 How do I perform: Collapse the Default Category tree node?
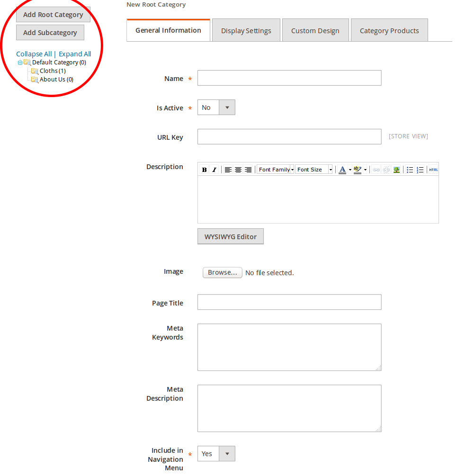[x=20, y=63]
